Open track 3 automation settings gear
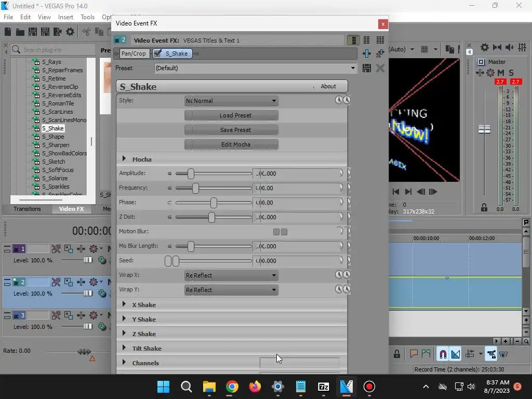This screenshot has height=399, width=532. (x=94, y=315)
